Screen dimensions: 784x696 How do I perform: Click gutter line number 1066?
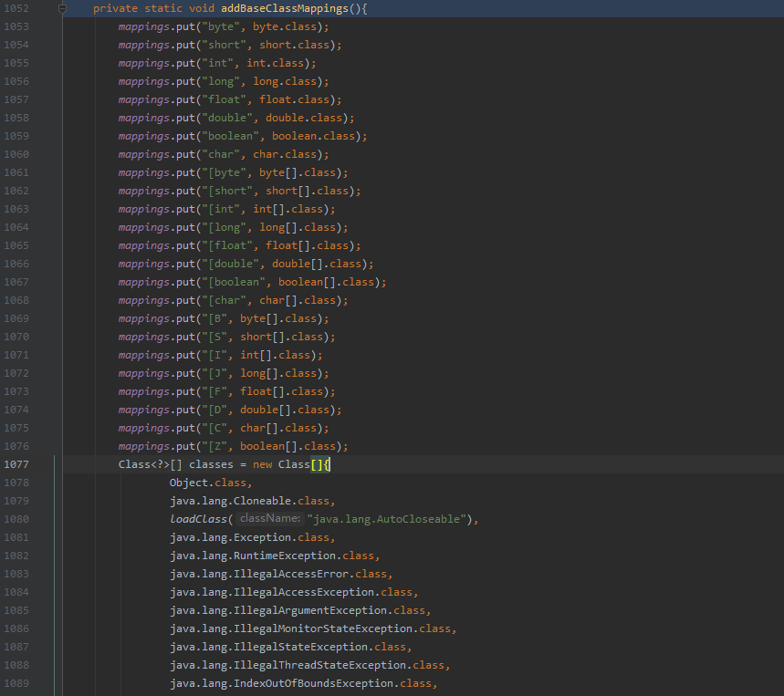[x=16, y=264]
